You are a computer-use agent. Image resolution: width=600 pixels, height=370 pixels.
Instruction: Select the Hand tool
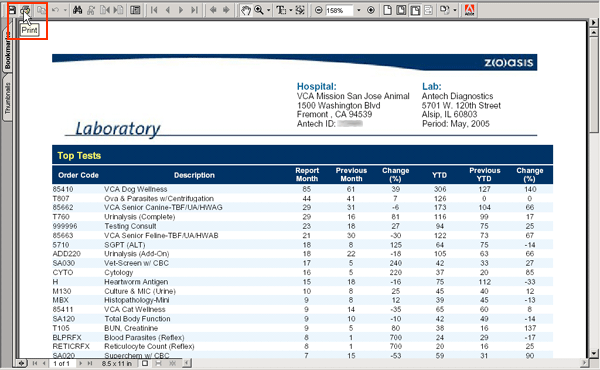(x=246, y=10)
